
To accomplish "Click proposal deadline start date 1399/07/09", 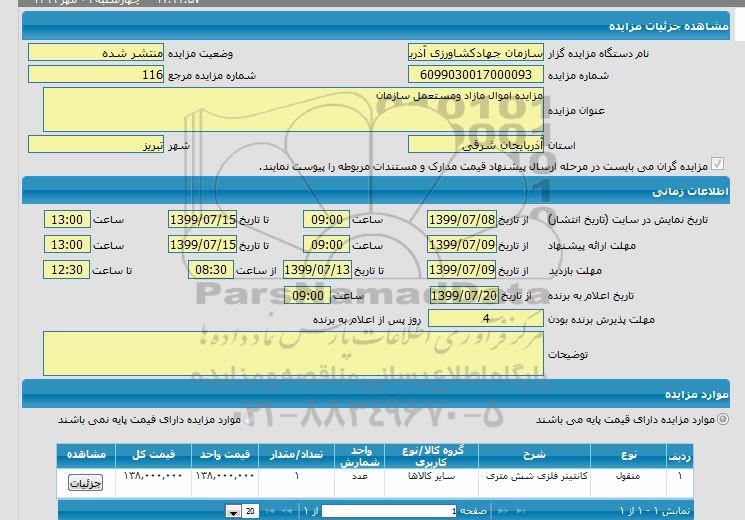I will point(462,245).
